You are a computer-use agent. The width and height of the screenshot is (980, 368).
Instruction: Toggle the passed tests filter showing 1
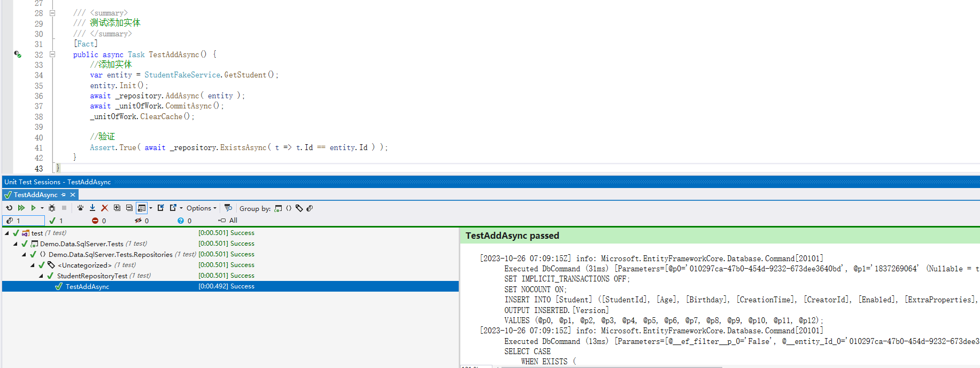pyautogui.click(x=56, y=221)
